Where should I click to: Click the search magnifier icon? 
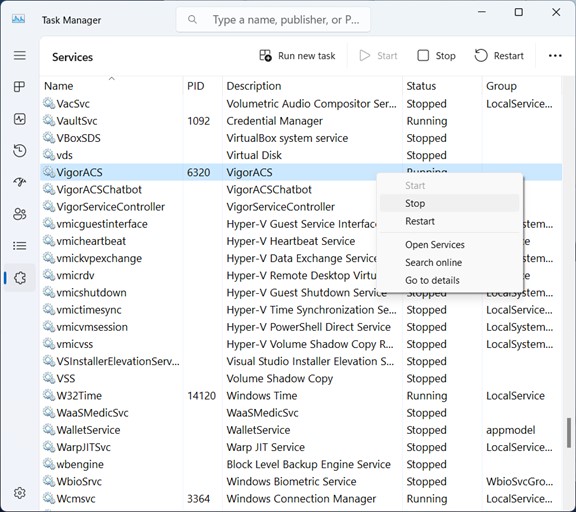192,19
